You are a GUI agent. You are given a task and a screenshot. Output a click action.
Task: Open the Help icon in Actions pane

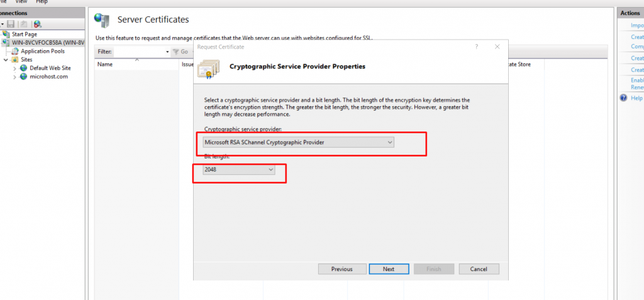624,98
